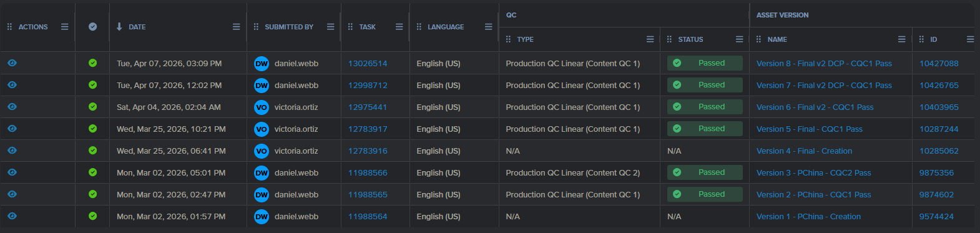This screenshot has width=980, height=233.
Task: Open Version 4 - Final - Creation link
Action: (804, 151)
